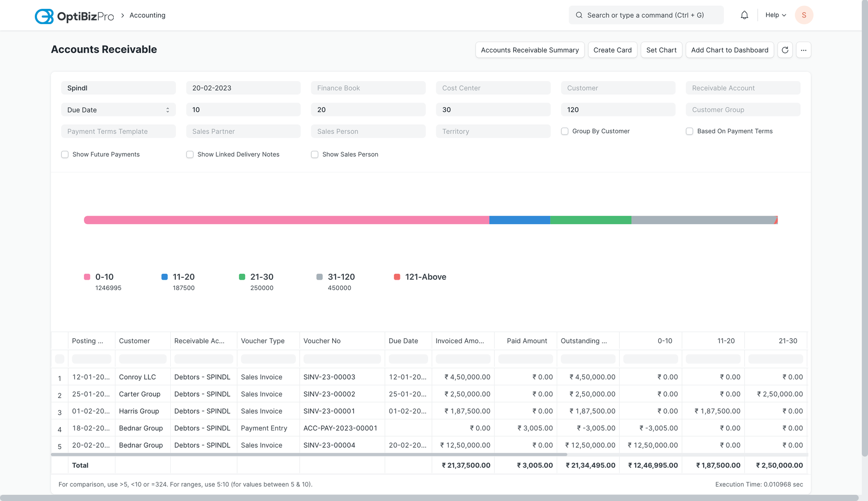Viewport: 868px width, 501px height.
Task: Expand the Help menu
Action: [776, 15]
